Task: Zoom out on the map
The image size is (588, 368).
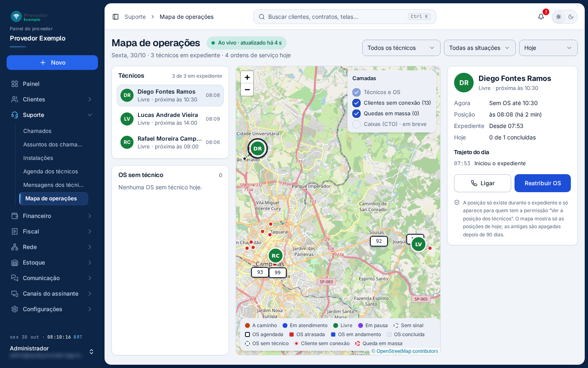Action: click(x=247, y=90)
